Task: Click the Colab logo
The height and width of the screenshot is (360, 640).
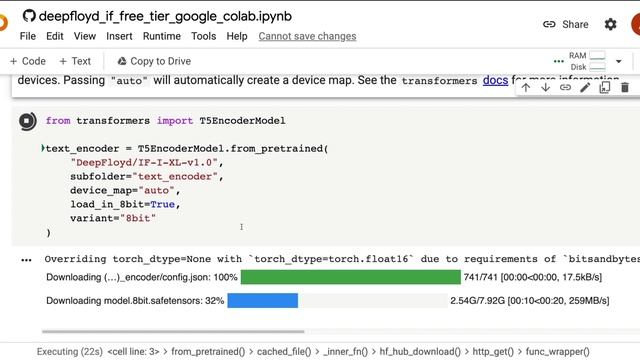Action: coord(3,23)
